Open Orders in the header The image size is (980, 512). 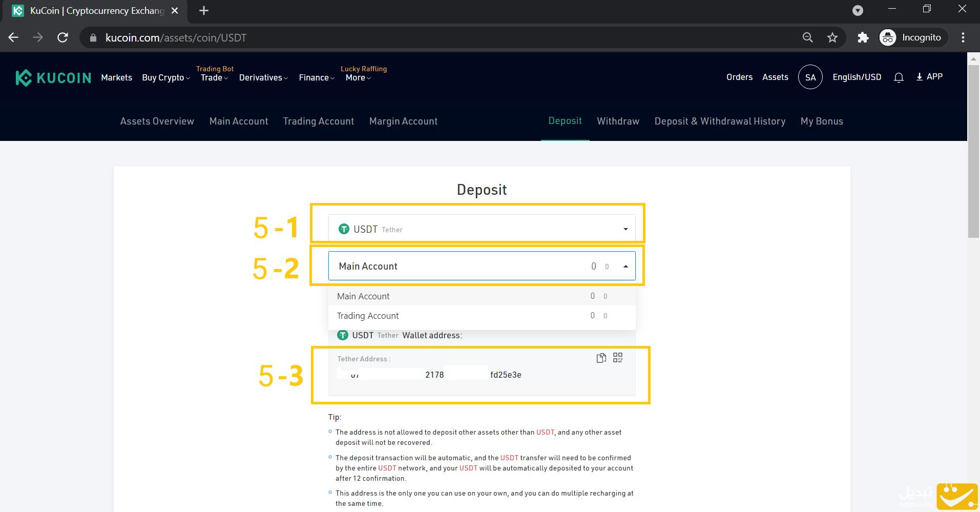[739, 77]
